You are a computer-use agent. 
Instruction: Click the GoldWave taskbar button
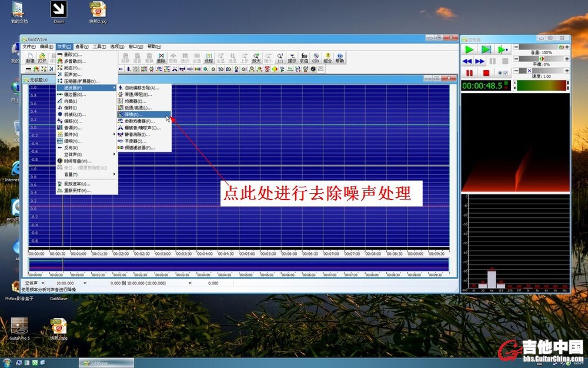(106, 363)
